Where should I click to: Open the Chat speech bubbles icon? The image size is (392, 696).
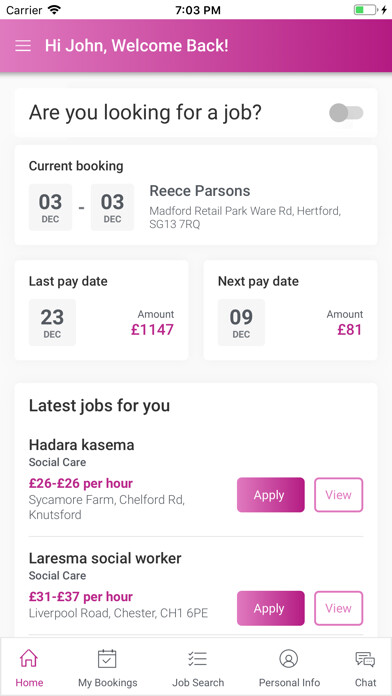[x=365, y=659]
